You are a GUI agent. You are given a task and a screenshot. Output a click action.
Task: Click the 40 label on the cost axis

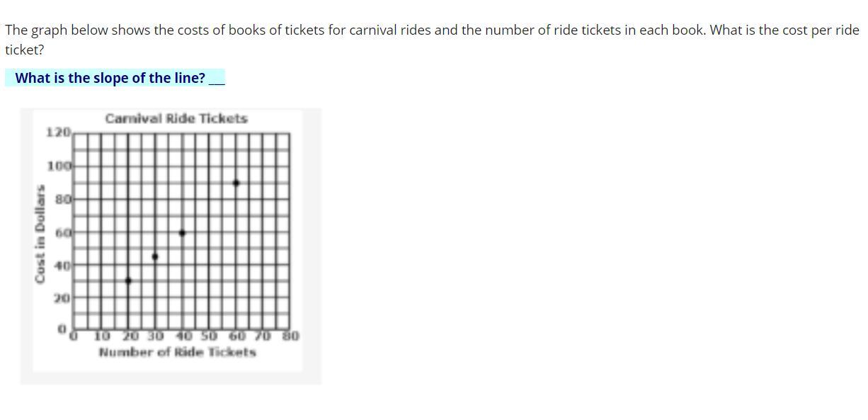point(62,266)
